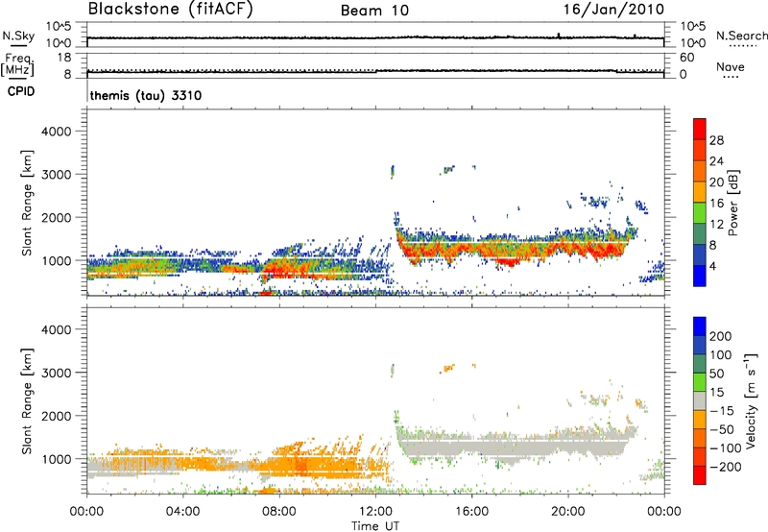Pick the orange 20–24 dB power colorbar segment
The height and width of the screenshot is (532, 768).
coord(700,172)
